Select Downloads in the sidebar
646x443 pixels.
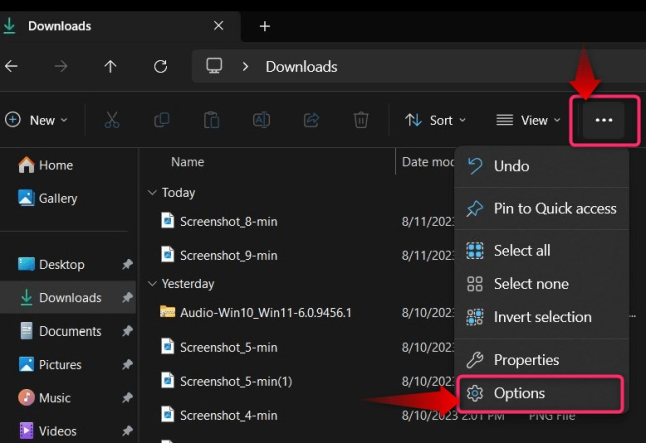coord(68,298)
